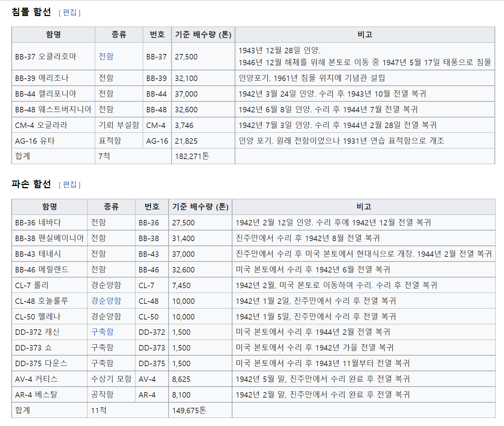Click the DD-373 쇼 ship name cell
504x426 pixels.
tap(50, 348)
